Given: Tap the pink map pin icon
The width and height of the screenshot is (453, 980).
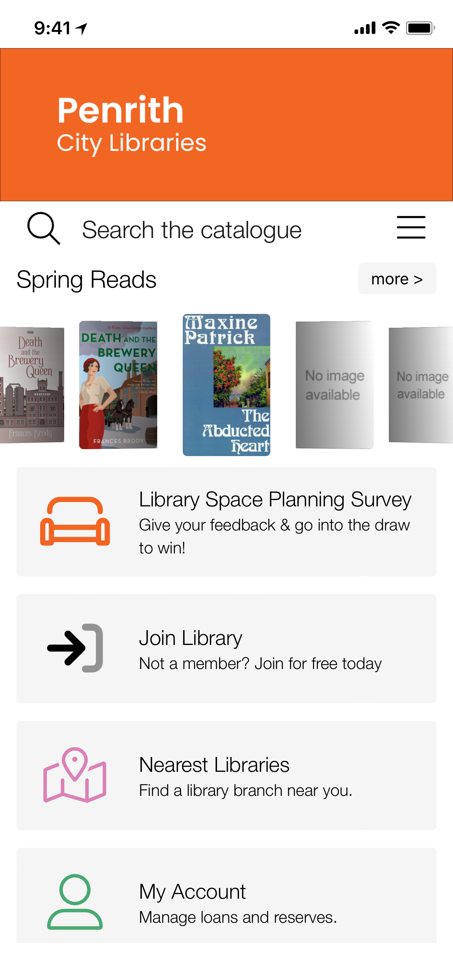Looking at the screenshot, I should click(x=75, y=775).
